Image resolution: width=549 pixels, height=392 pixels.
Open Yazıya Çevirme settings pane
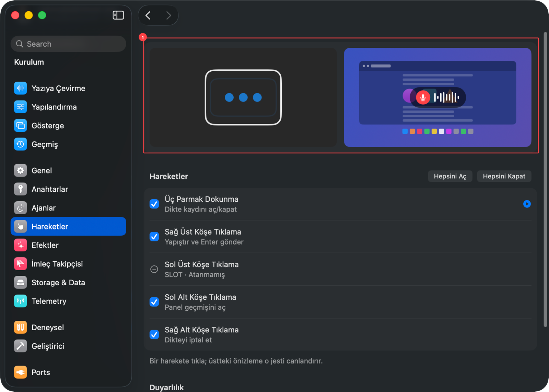point(68,88)
